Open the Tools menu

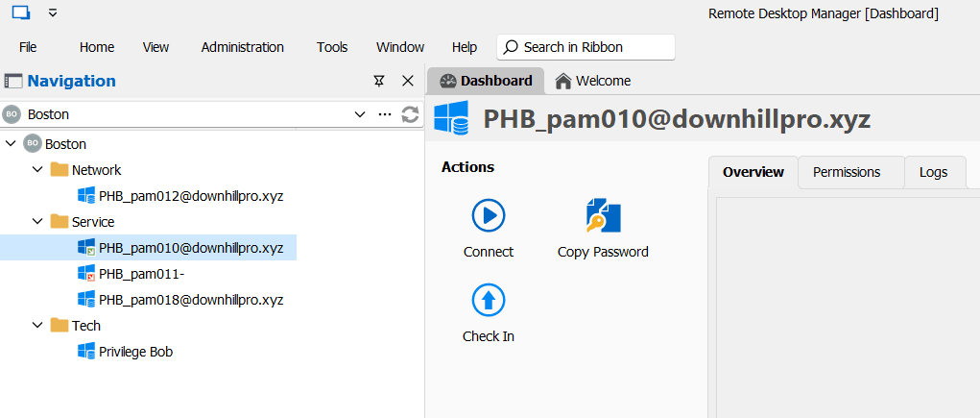coord(332,47)
